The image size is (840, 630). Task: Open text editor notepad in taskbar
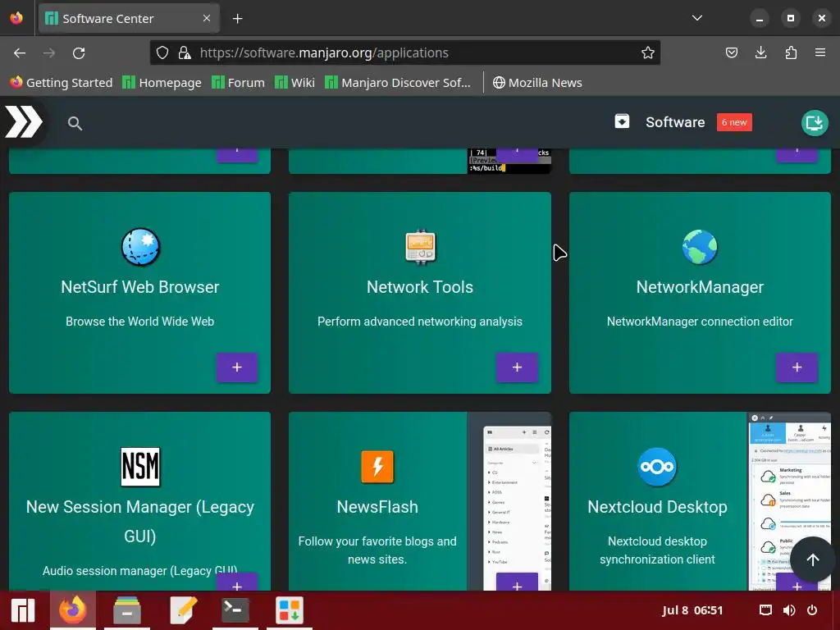tap(183, 610)
